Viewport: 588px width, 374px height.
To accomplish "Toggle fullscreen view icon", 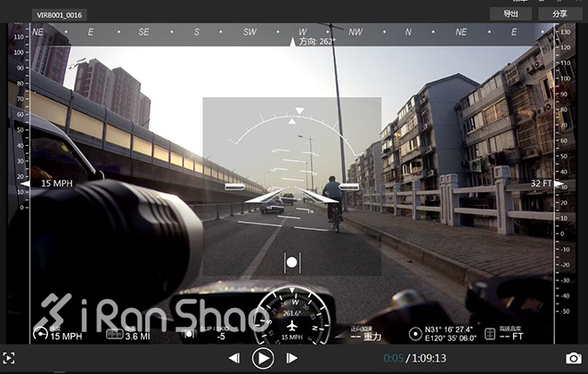I will coord(10,358).
